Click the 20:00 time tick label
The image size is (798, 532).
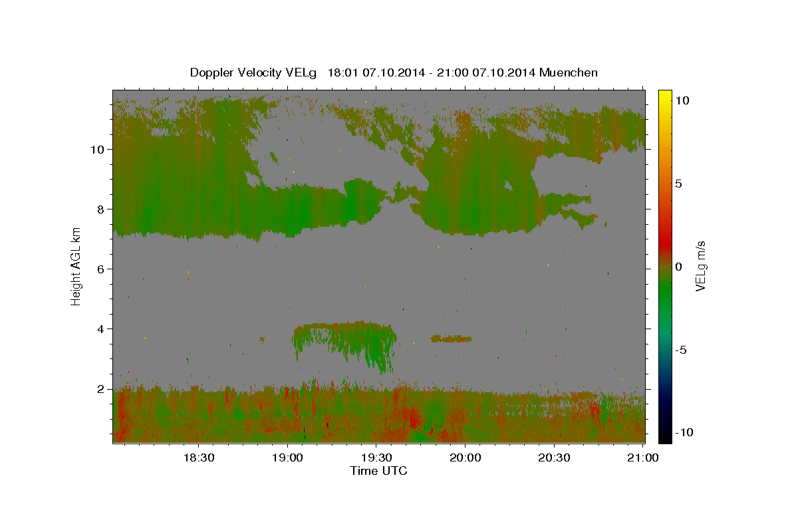465,458
